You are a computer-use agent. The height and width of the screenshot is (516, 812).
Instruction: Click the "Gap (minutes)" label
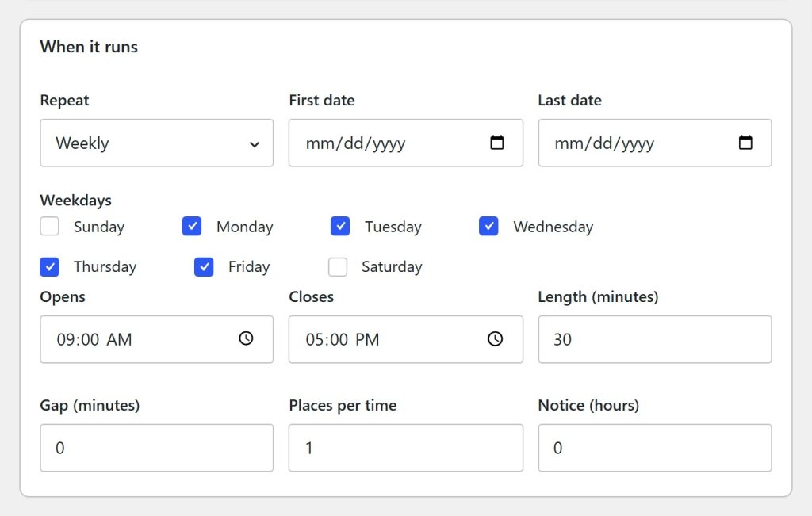point(90,405)
